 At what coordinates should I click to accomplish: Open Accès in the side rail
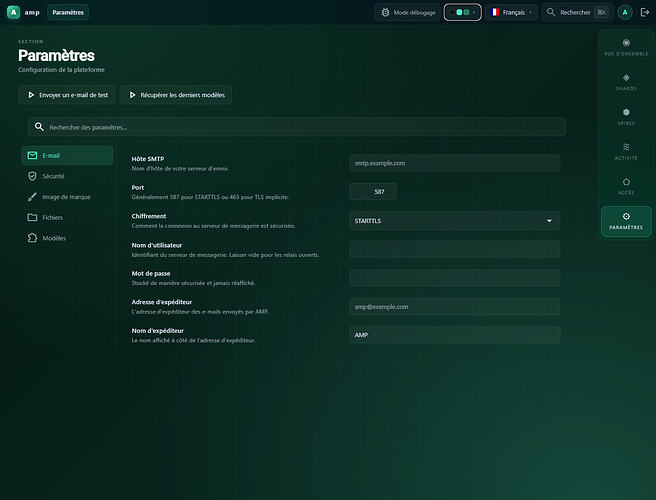tap(626, 186)
